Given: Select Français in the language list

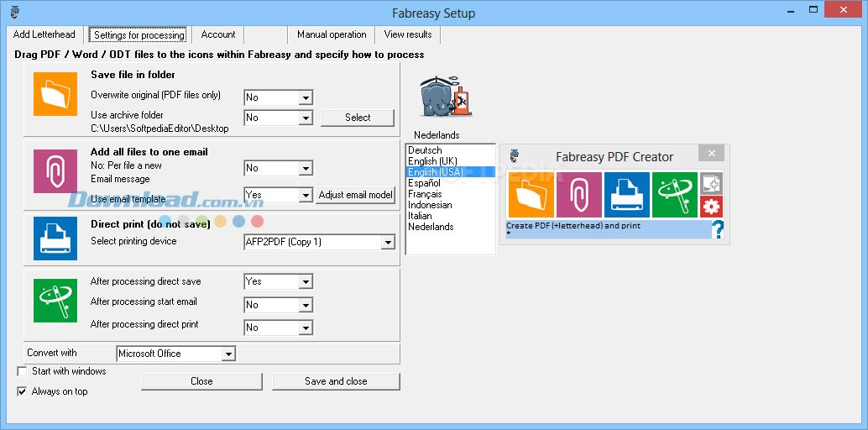Looking at the screenshot, I should (x=425, y=194).
